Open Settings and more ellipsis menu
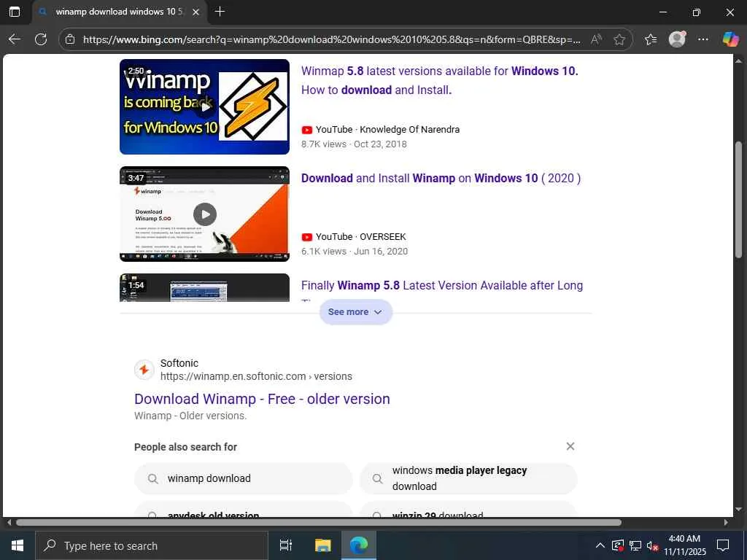The height and width of the screenshot is (560, 747). 703,39
